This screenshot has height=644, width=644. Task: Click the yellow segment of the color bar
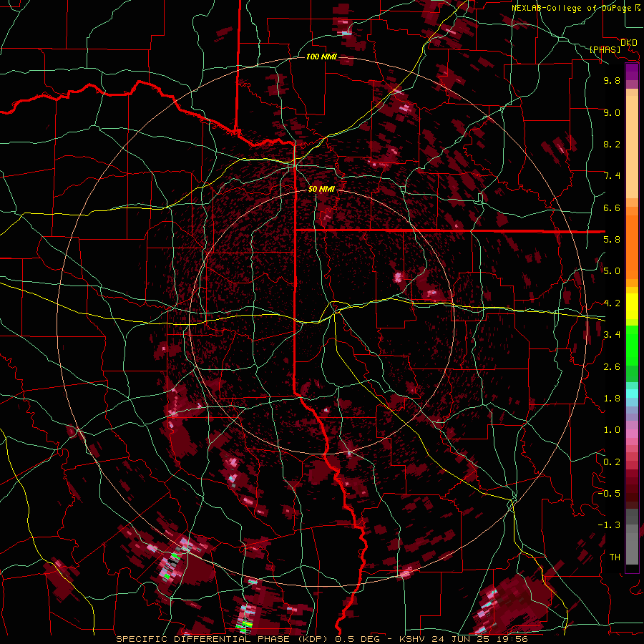(632, 306)
